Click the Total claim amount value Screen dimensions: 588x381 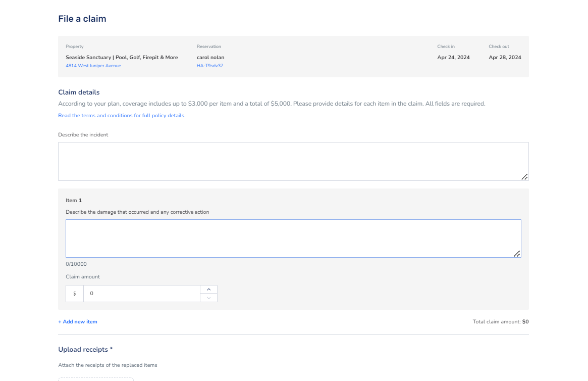click(525, 322)
